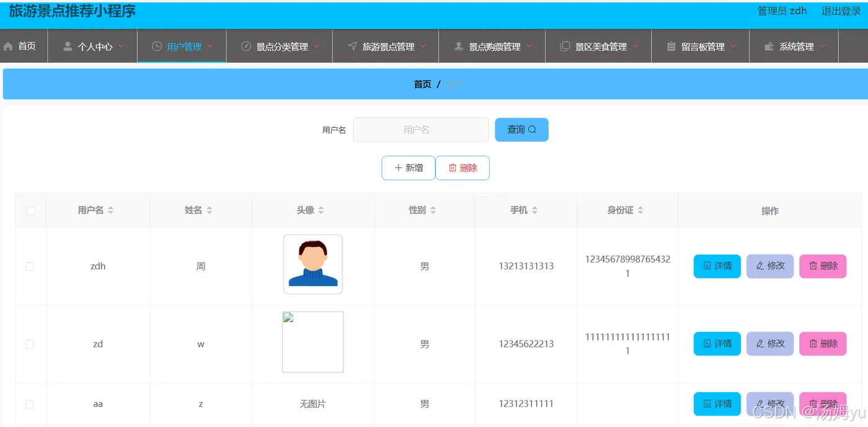
Task: Expand the 旅游景点管理 dropdown arrow
Action: click(423, 46)
